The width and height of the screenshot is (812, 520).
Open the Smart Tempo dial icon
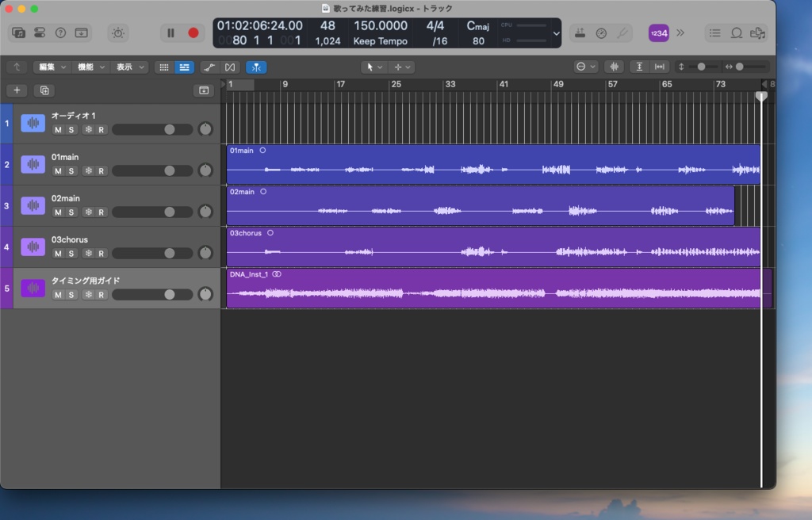pyautogui.click(x=118, y=33)
